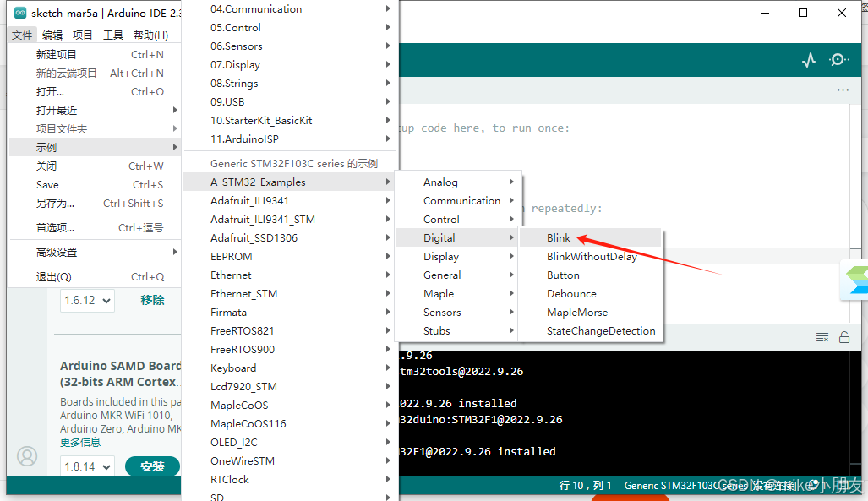Open the MapleMorse example
Image resolution: width=868 pixels, height=501 pixels.
click(x=591, y=313)
